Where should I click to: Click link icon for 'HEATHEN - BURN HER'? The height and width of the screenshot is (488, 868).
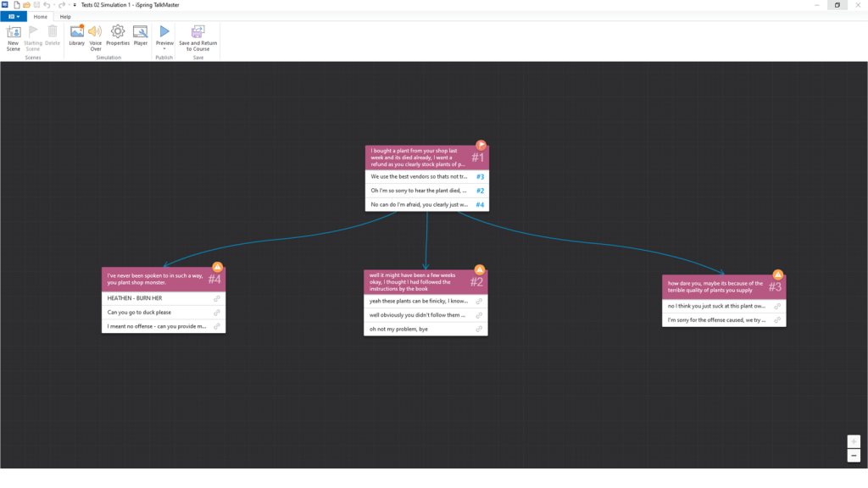coord(217,298)
